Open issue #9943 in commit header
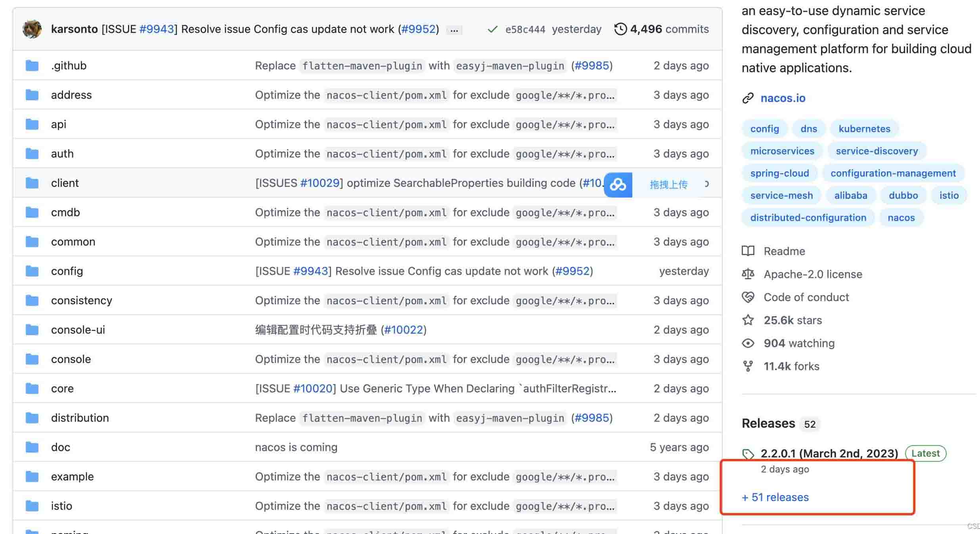The image size is (980, 534). (157, 29)
